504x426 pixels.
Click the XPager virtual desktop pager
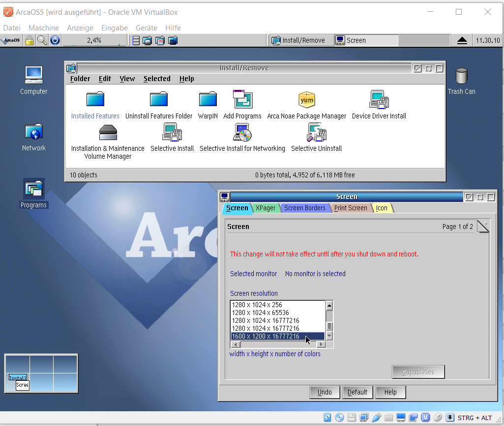[41, 373]
